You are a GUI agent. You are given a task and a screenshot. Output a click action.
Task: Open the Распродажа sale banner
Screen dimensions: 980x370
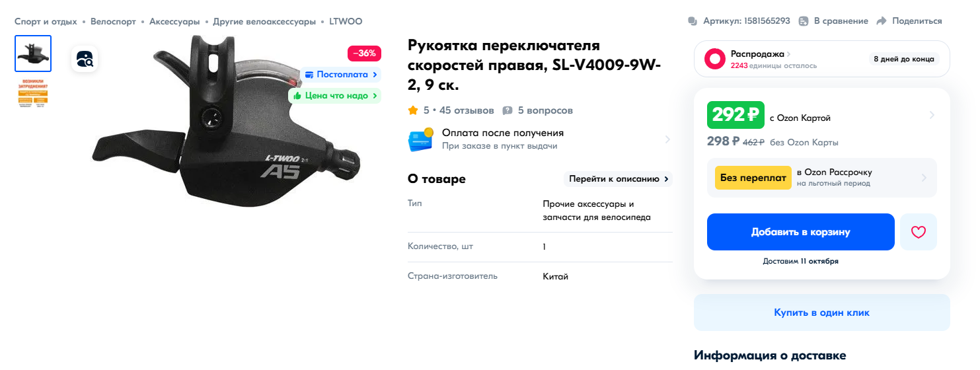tap(821, 59)
